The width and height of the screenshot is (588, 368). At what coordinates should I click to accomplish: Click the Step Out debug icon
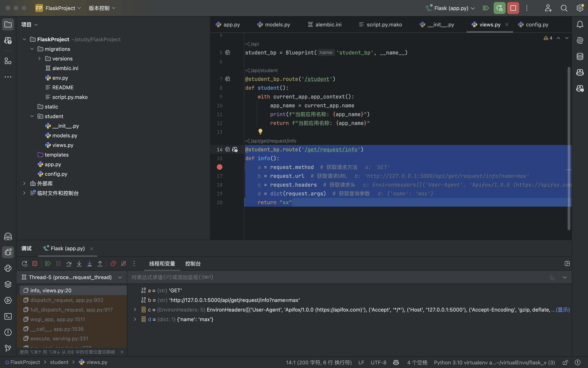coord(100,264)
